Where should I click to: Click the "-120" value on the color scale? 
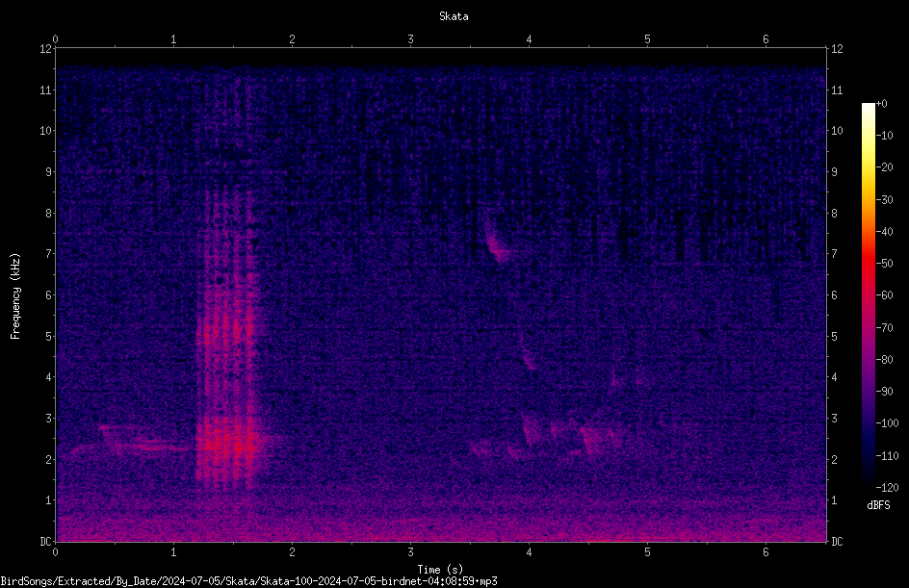tap(887, 488)
